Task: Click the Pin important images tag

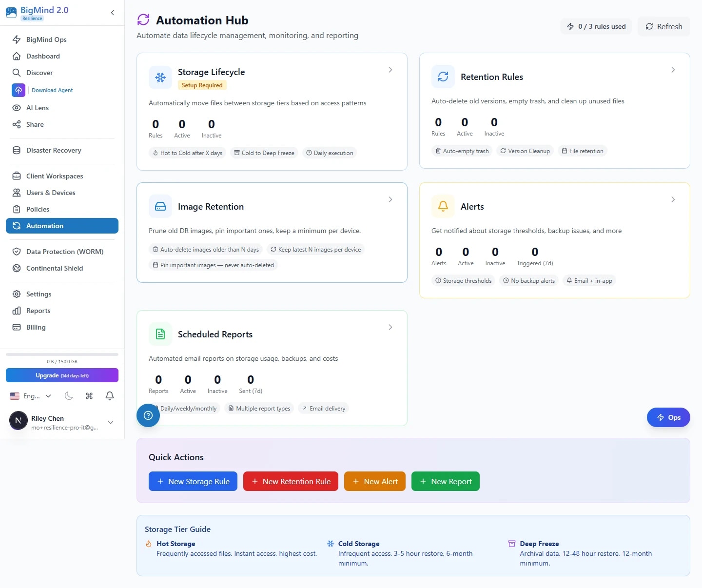Action: click(x=213, y=265)
